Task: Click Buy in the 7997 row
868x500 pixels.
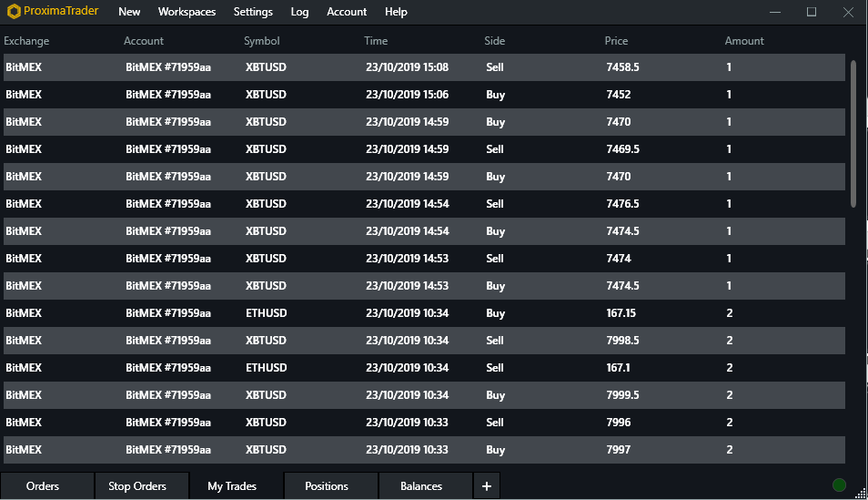Action: [x=496, y=450]
